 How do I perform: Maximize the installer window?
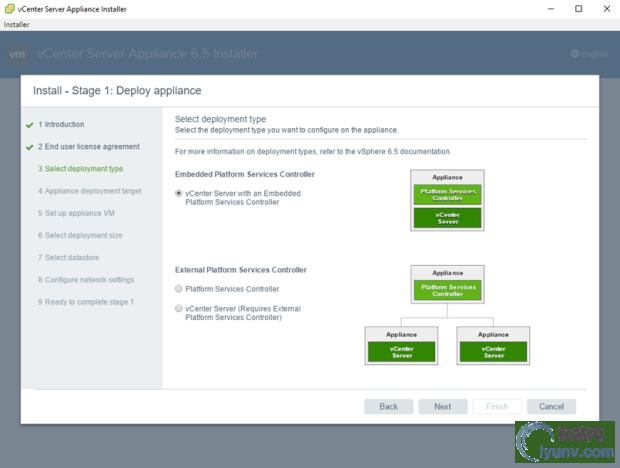coord(578,9)
